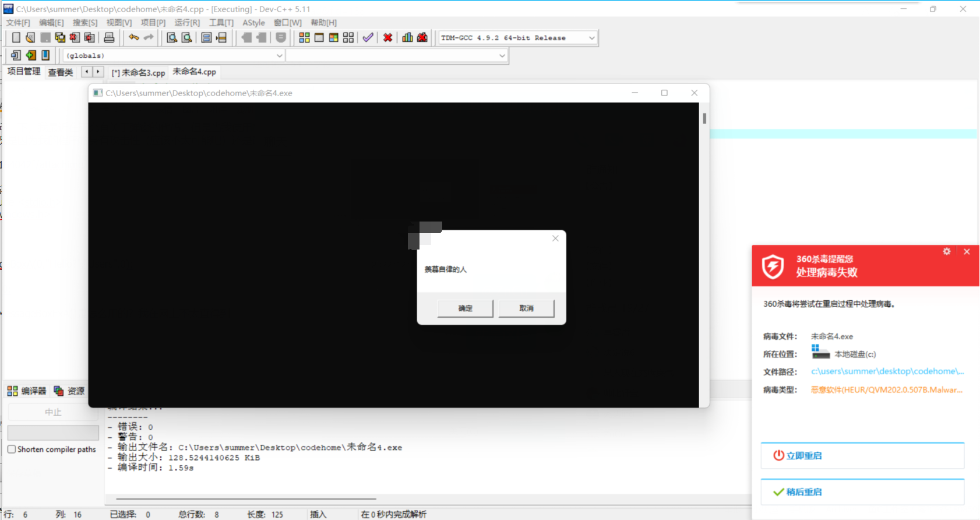Click the 输出文件名 line in compile log
980x520 pixels.
pyautogui.click(x=254, y=447)
